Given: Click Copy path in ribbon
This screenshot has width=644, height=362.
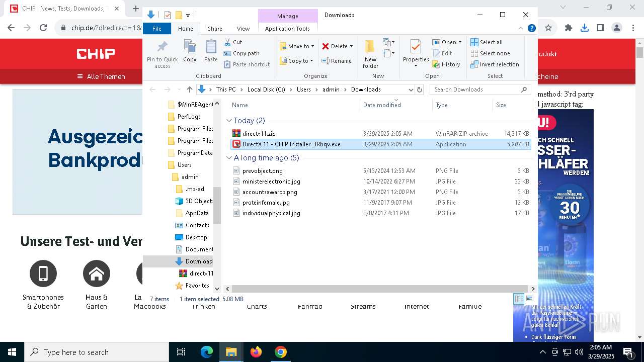Looking at the screenshot, I should pos(242,53).
